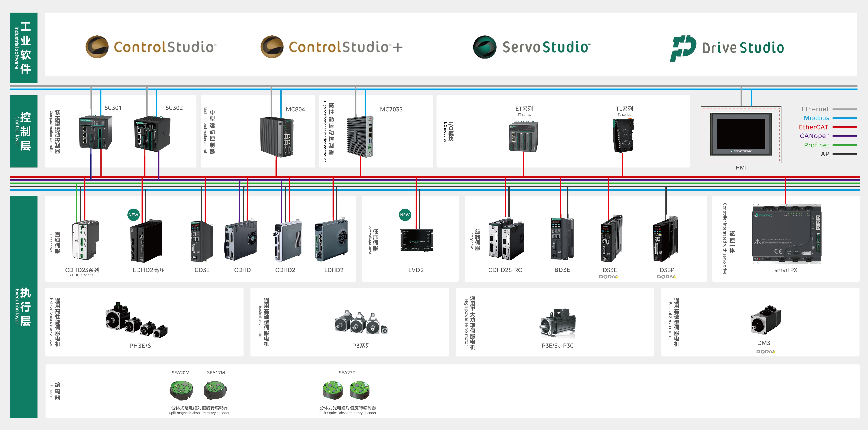Select the SEA17M encoder image
Viewport: 868px width, 430px height.
(x=216, y=390)
